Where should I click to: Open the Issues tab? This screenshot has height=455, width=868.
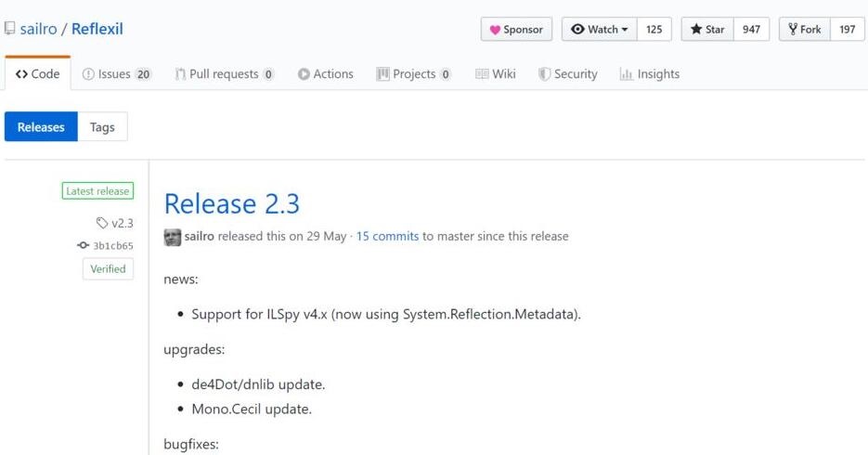116,73
